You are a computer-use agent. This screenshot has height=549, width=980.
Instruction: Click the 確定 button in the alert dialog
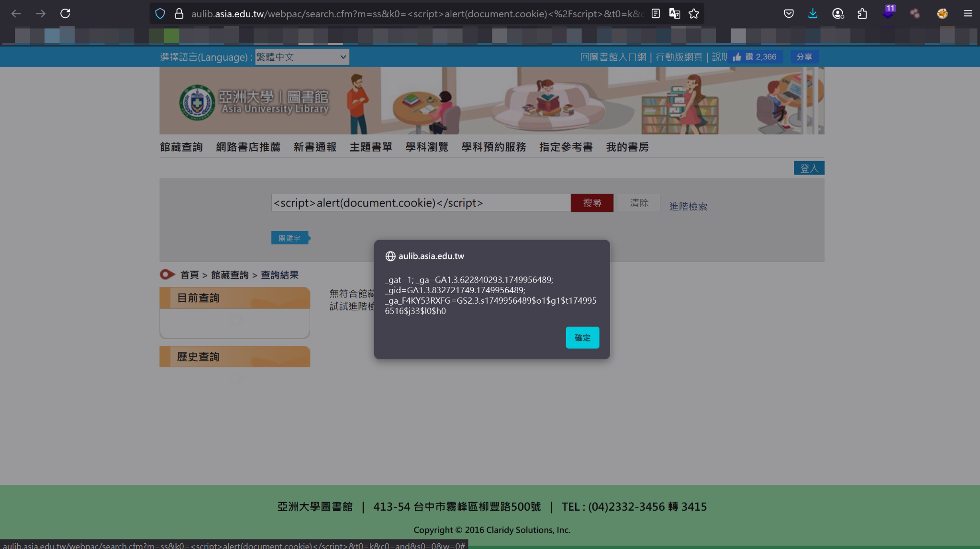pos(582,338)
